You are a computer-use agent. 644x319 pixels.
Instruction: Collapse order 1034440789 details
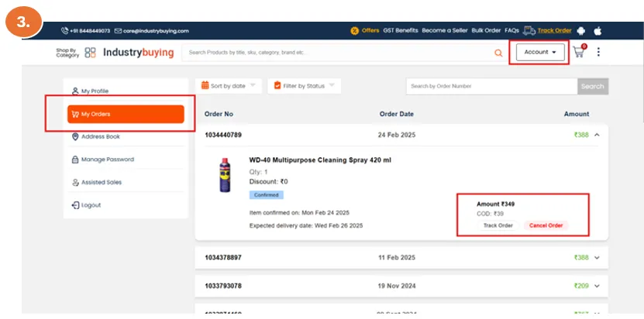click(x=597, y=135)
